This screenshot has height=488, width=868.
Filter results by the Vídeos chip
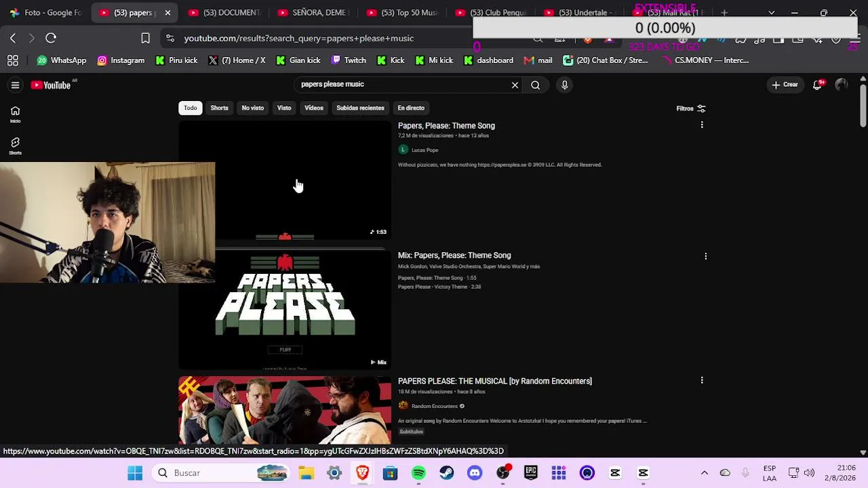pos(314,108)
